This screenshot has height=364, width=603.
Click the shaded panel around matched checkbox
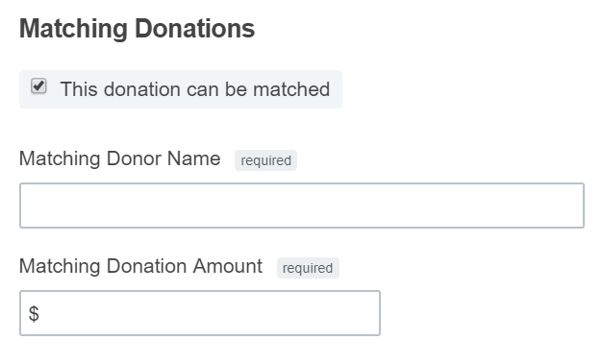pos(181,89)
